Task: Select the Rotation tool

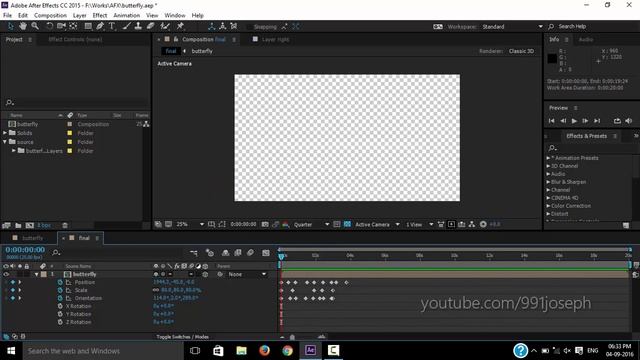Action: [49, 26]
